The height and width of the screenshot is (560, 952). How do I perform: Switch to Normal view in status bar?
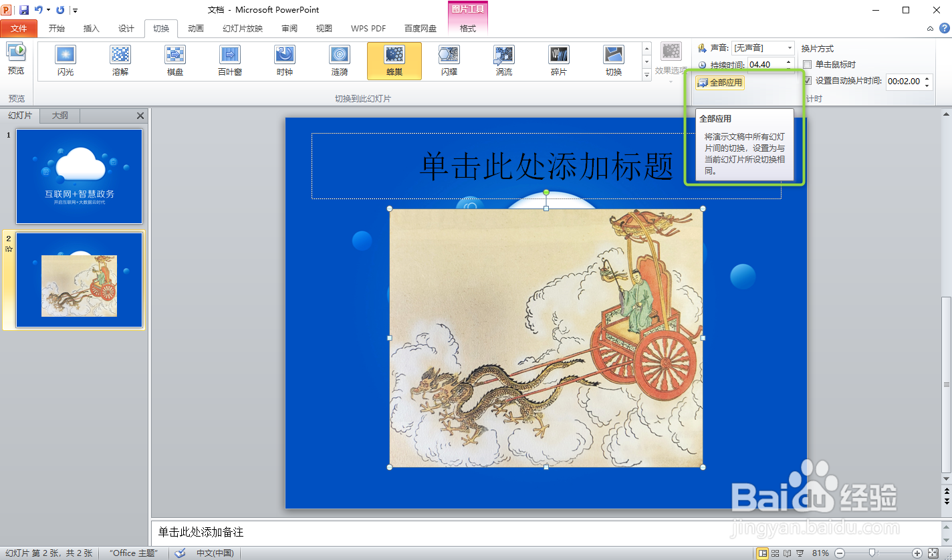[762, 553]
